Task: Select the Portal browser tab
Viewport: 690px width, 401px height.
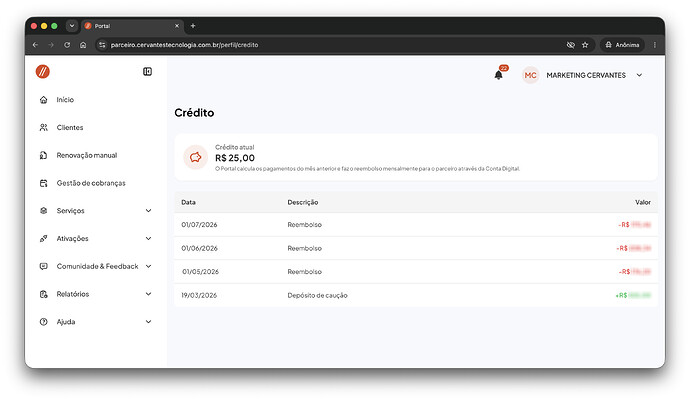Action: click(x=132, y=26)
